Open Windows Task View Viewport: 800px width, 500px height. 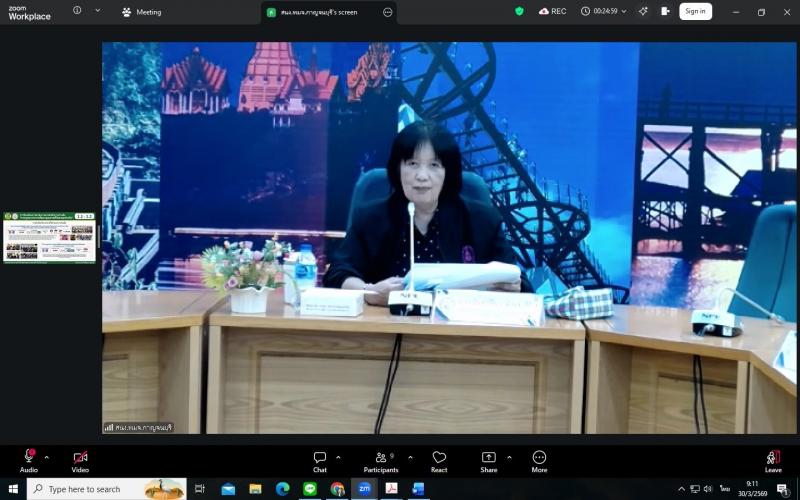coord(200,489)
